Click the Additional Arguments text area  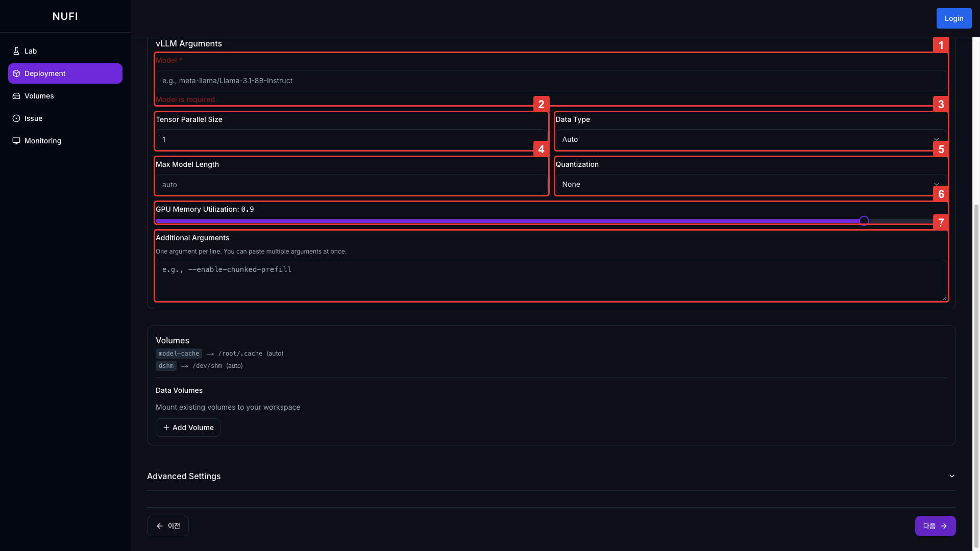click(551, 280)
